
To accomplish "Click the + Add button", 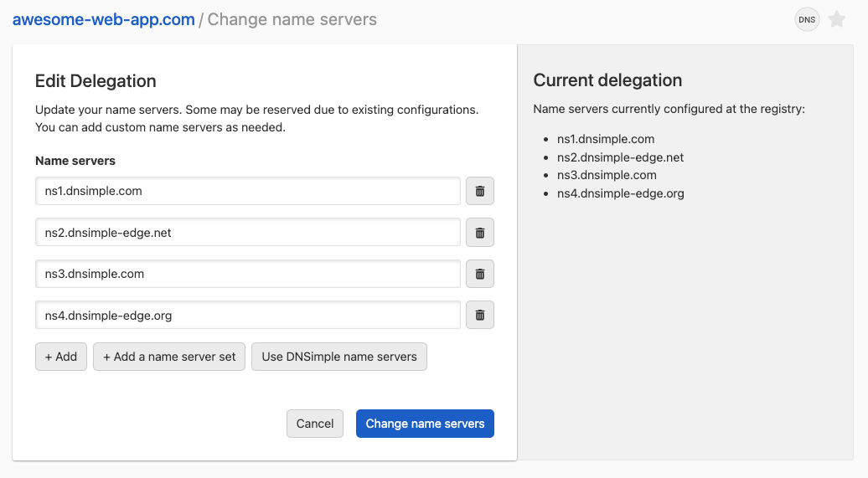I will pyautogui.click(x=61, y=357).
